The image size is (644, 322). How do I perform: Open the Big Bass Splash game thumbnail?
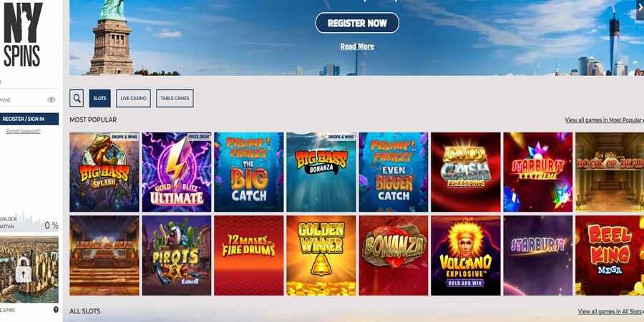(104, 172)
